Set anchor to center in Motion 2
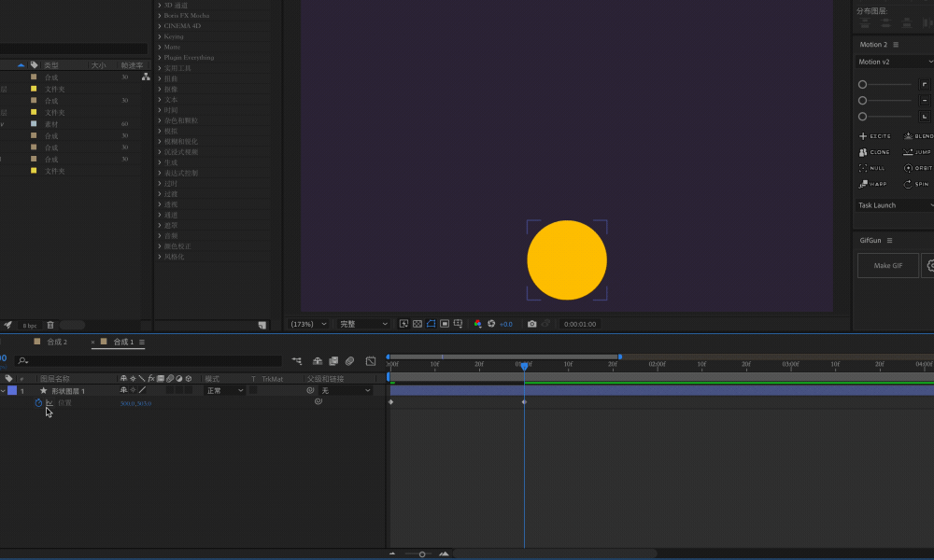Viewport: 934px width, 560px height. [925, 101]
